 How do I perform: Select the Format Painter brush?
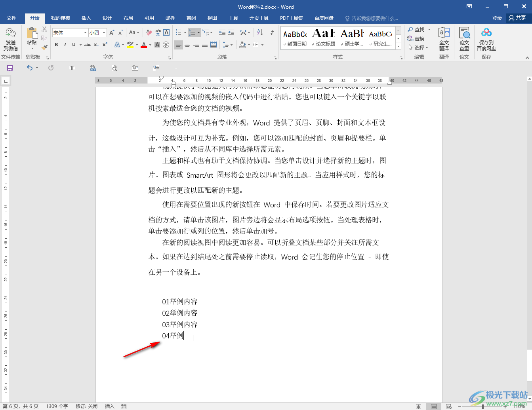point(44,47)
